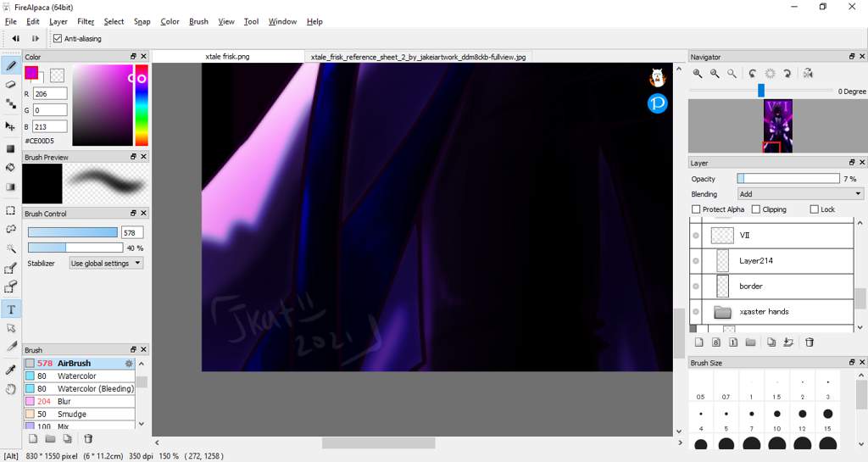Select the Operation tool arrow
868x462 pixels.
click(x=10, y=328)
